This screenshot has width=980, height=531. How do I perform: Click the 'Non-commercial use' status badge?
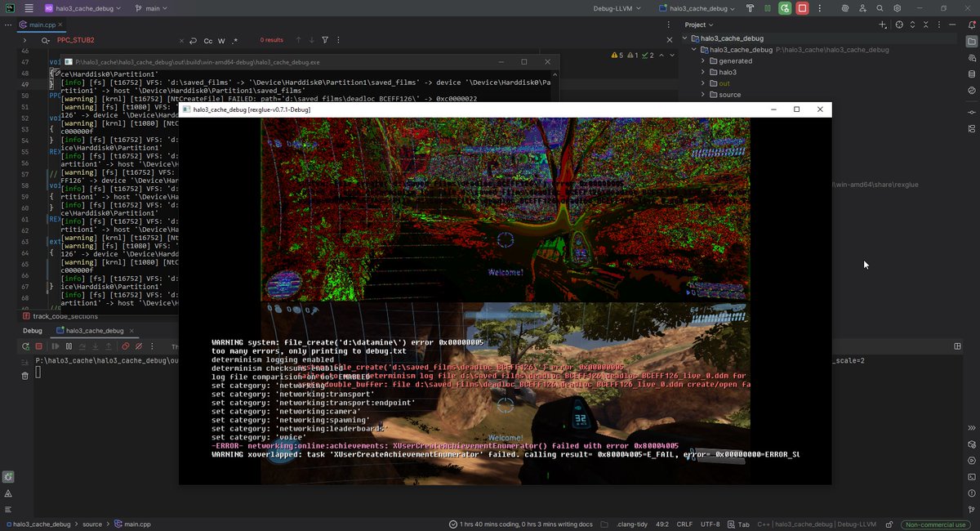935,524
